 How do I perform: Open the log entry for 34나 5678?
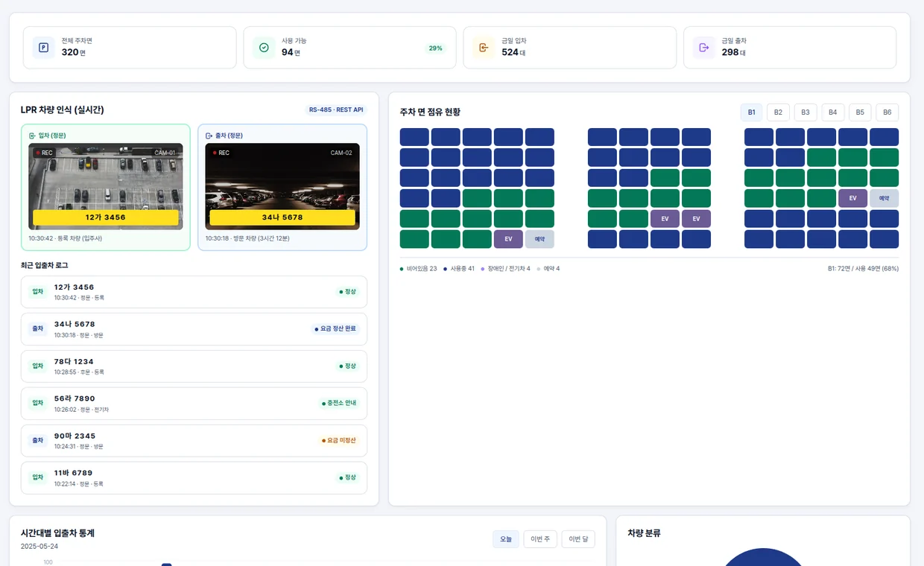[194, 329]
